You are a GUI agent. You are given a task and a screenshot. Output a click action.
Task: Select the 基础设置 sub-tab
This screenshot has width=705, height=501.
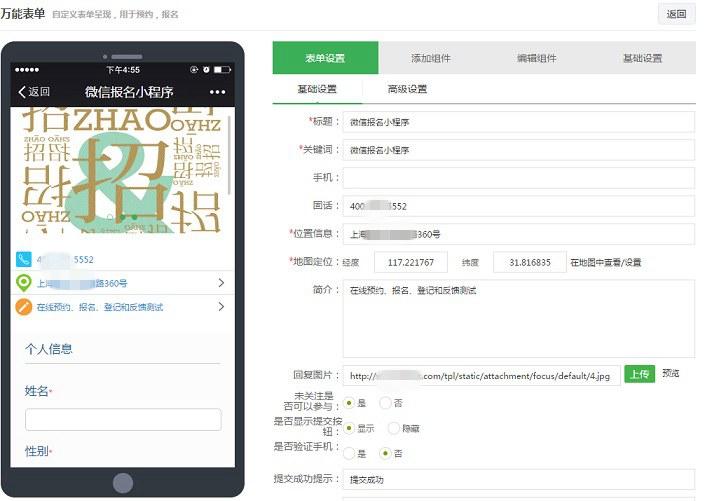317,89
